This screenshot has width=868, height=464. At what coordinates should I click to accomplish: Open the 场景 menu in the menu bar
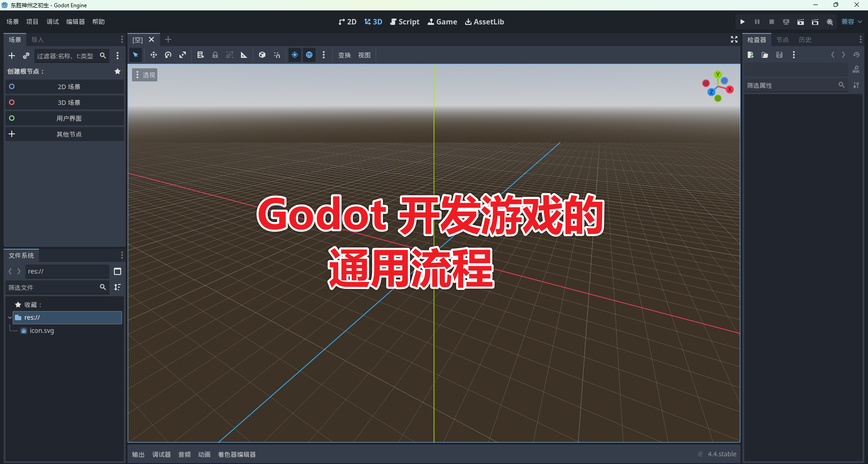pos(13,22)
